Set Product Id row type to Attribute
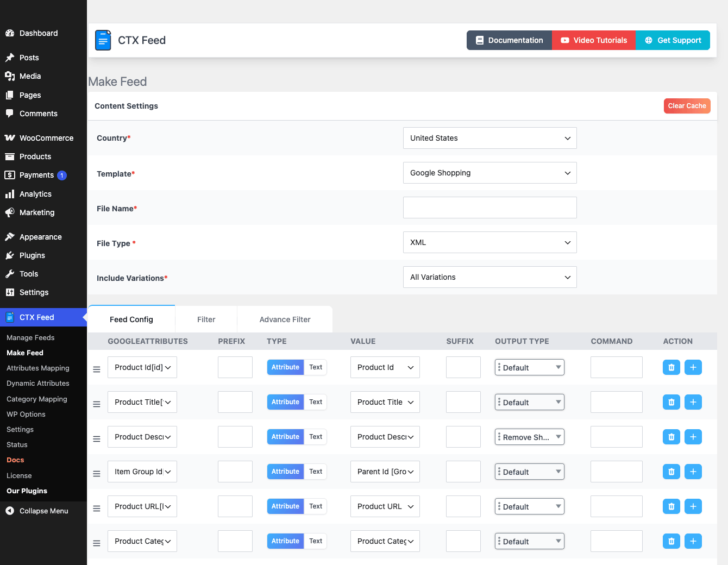 tap(285, 367)
